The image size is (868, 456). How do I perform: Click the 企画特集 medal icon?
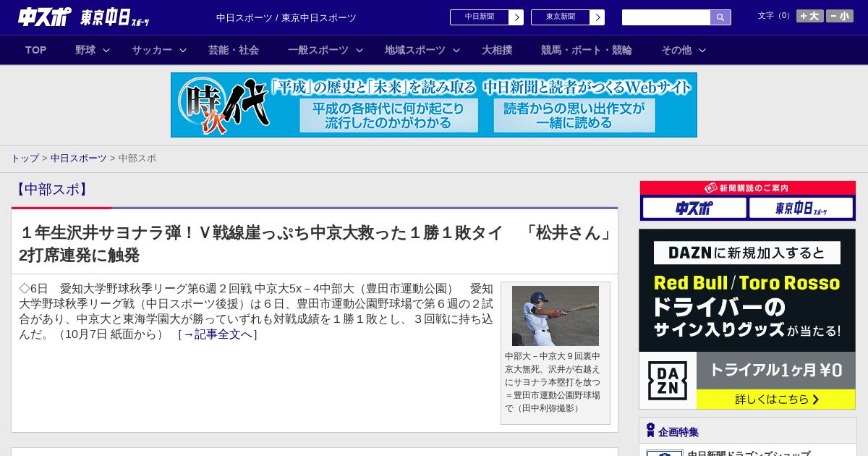pos(650,431)
